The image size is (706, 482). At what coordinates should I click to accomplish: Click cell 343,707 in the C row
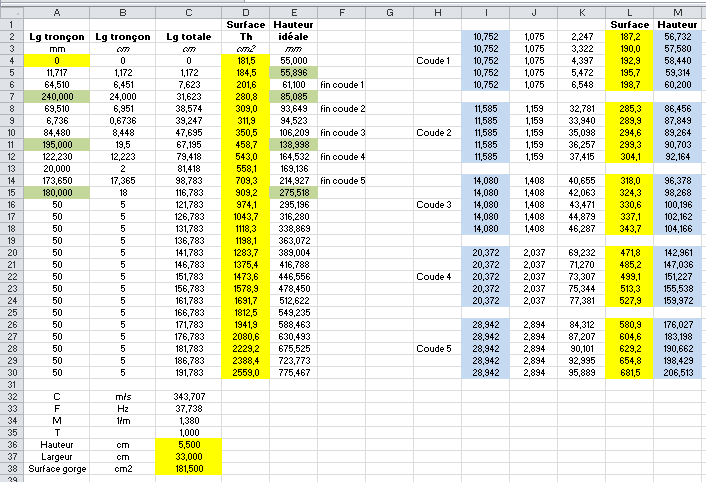pyautogui.click(x=189, y=396)
